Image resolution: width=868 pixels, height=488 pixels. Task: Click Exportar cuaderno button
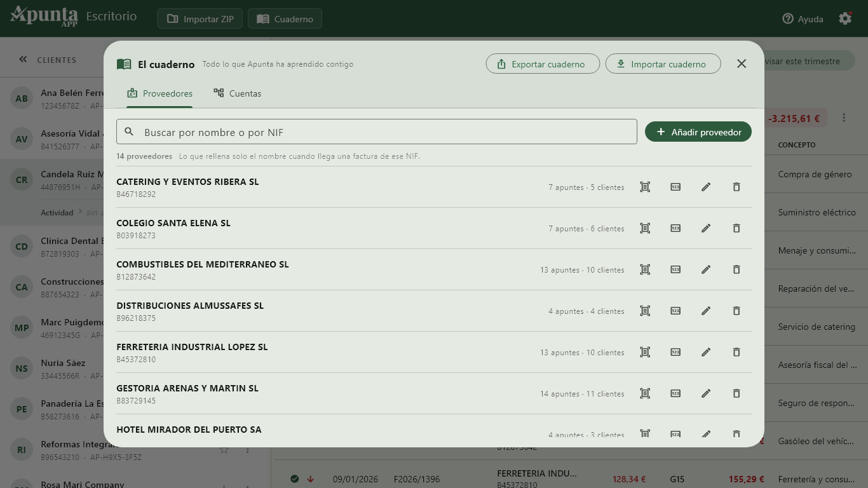pyautogui.click(x=543, y=64)
